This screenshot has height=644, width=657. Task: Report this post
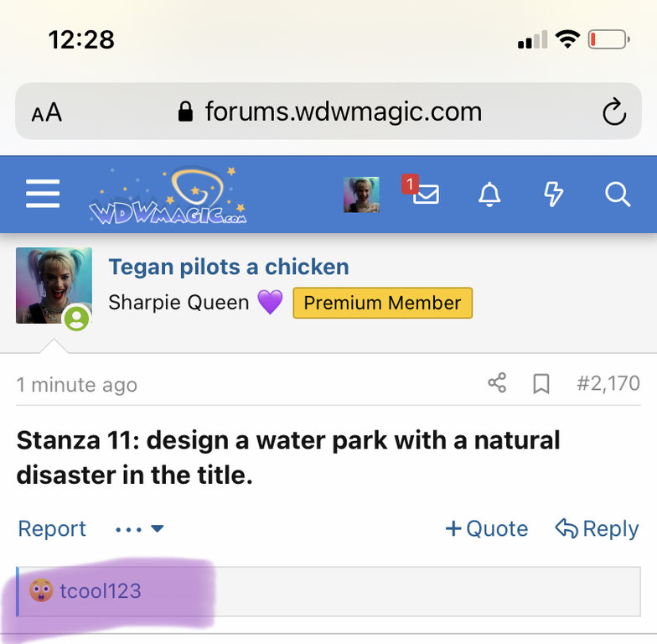(x=52, y=529)
